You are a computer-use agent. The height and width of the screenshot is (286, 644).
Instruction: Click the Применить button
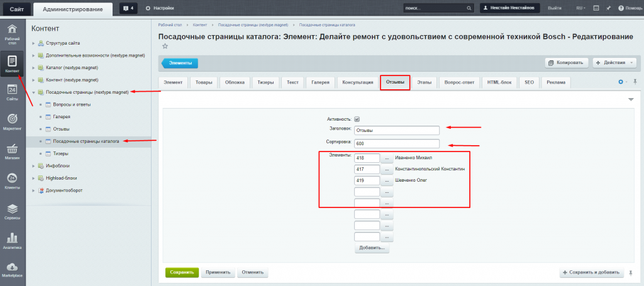[x=218, y=272]
